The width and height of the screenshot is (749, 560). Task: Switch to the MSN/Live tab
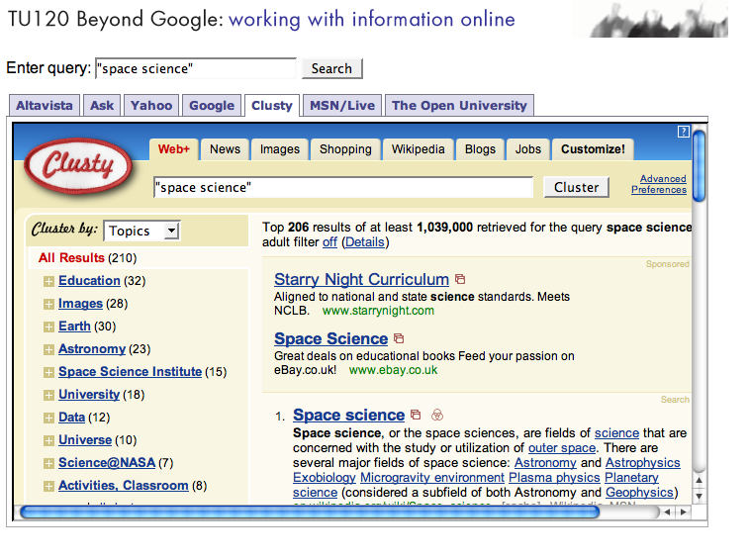click(x=342, y=105)
